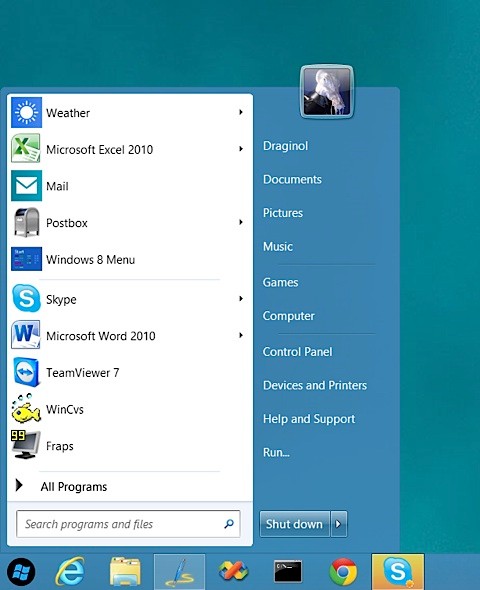The width and height of the screenshot is (480, 590).
Task: Expand the Microsoft Excel 2010 submenu arrow
Action: (241, 149)
